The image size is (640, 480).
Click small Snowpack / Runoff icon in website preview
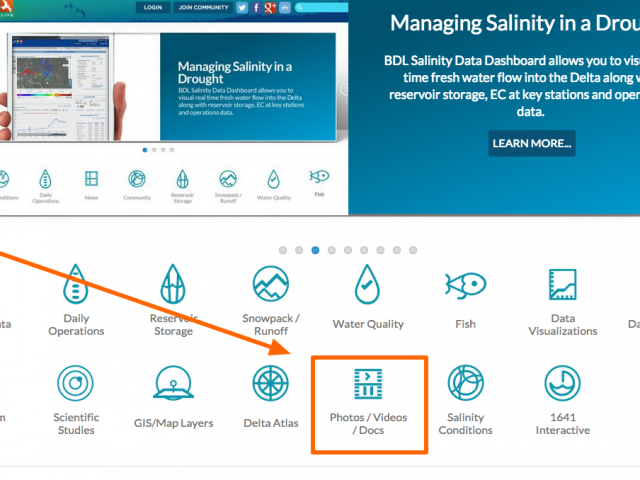[228, 179]
